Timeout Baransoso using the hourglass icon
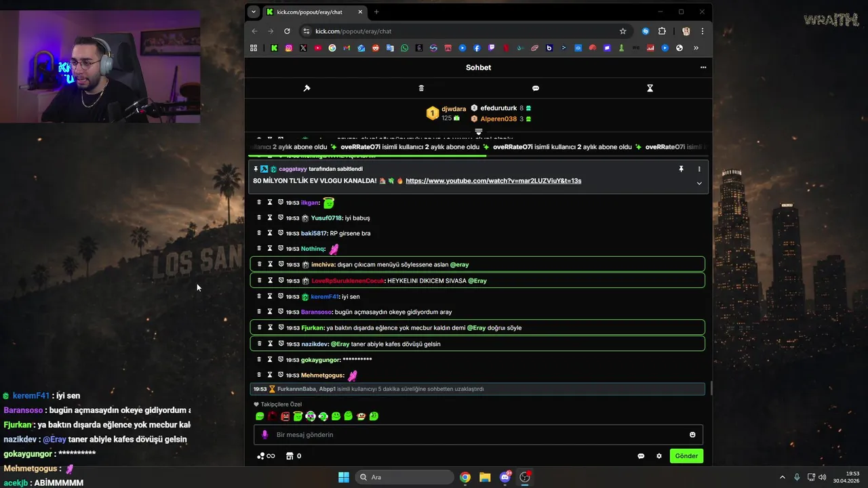 coord(270,312)
